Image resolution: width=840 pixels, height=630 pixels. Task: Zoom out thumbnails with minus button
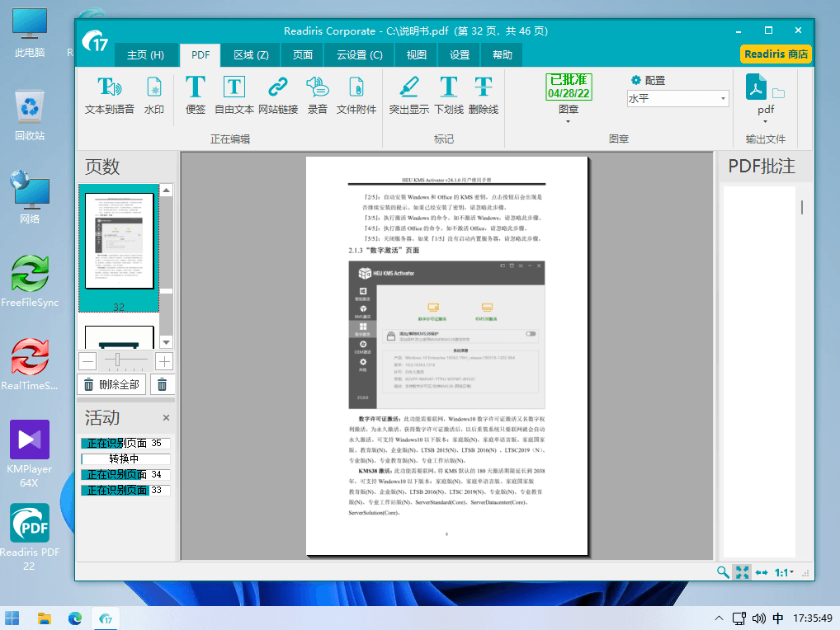coord(88,361)
